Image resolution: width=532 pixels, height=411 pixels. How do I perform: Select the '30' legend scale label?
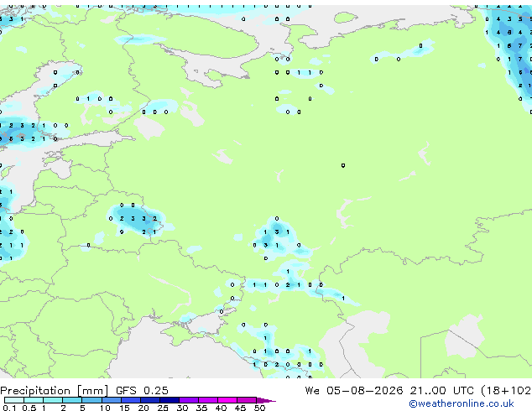[182, 408]
